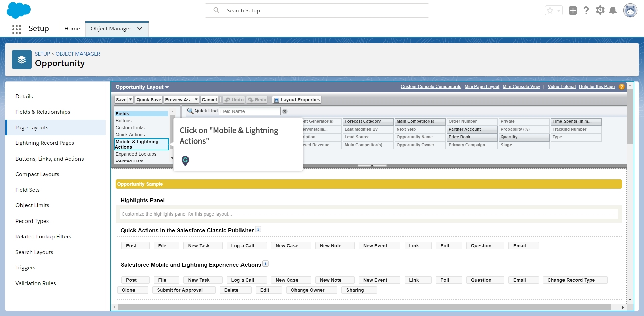The width and height of the screenshot is (644, 316).
Task: Open the Save button dropdown arrow
Action: [x=130, y=100]
